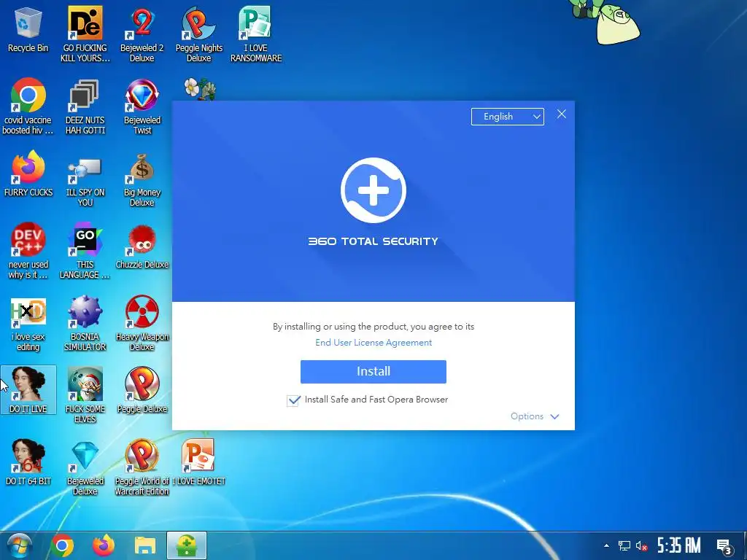Close the 360 Total Security installer
The image size is (747, 560).
pyautogui.click(x=562, y=114)
